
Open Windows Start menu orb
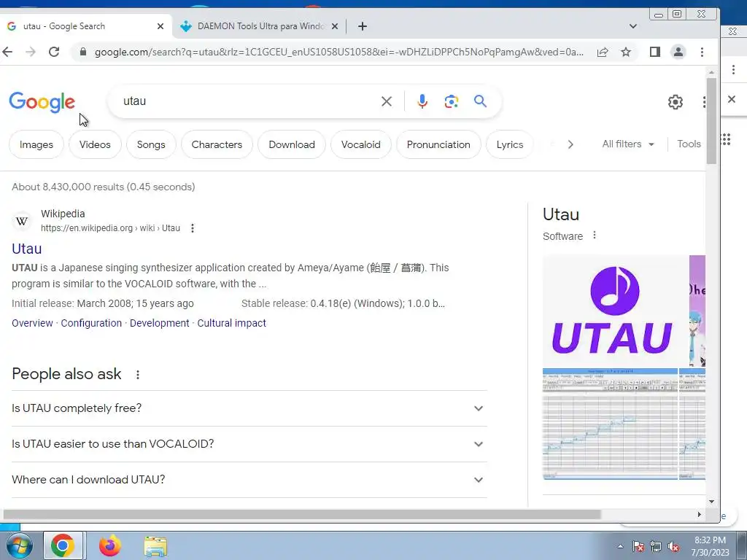[x=19, y=545]
